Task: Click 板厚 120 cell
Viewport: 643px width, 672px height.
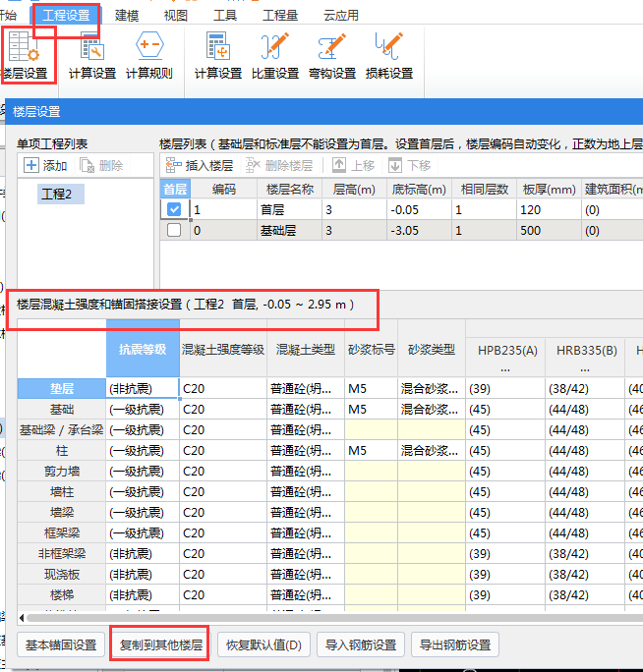Action: click(x=549, y=209)
